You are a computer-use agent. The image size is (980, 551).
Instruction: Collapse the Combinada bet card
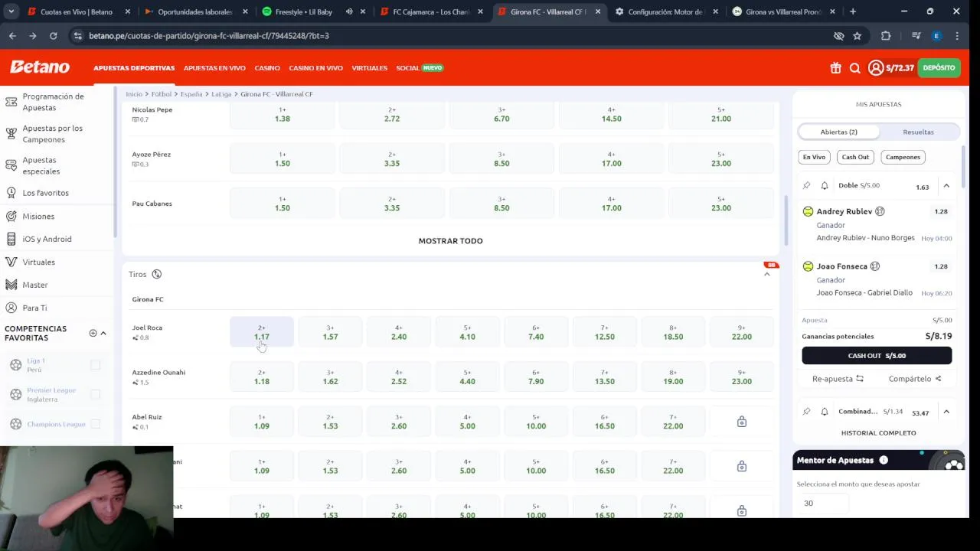pyautogui.click(x=946, y=411)
